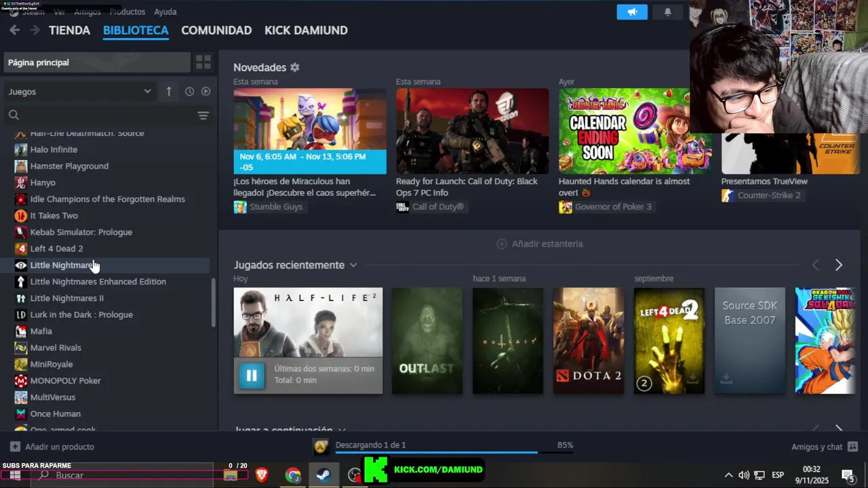Image resolution: width=868 pixels, height=488 pixels.
Task: Click previous arrow in Jugados recientemente
Action: pyautogui.click(x=816, y=265)
